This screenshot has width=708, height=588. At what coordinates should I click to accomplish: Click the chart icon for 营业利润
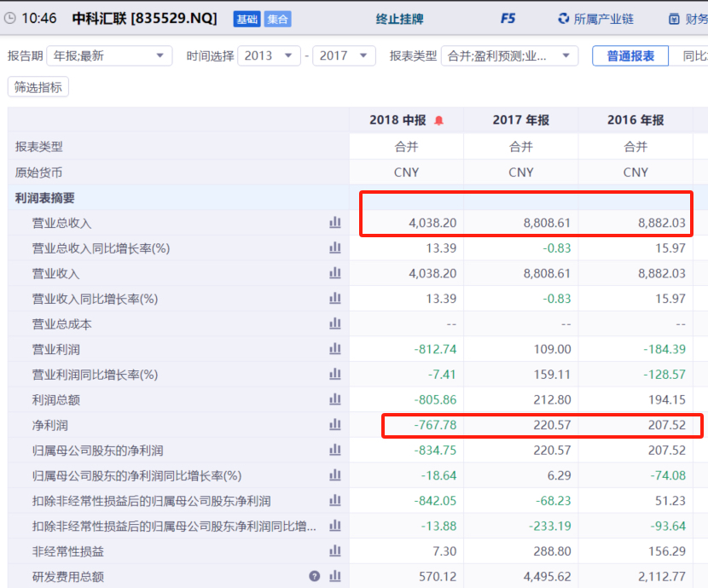pyautogui.click(x=334, y=349)
